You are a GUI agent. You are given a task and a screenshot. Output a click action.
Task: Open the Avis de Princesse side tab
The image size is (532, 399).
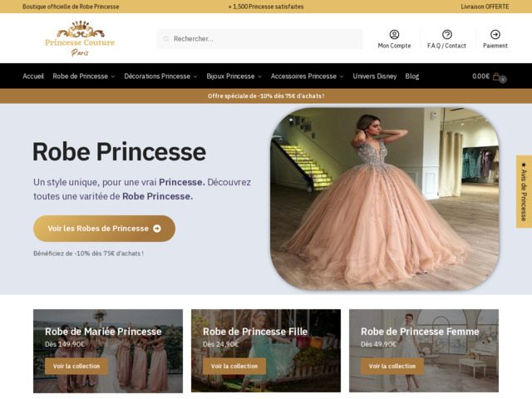coord(524,191)
